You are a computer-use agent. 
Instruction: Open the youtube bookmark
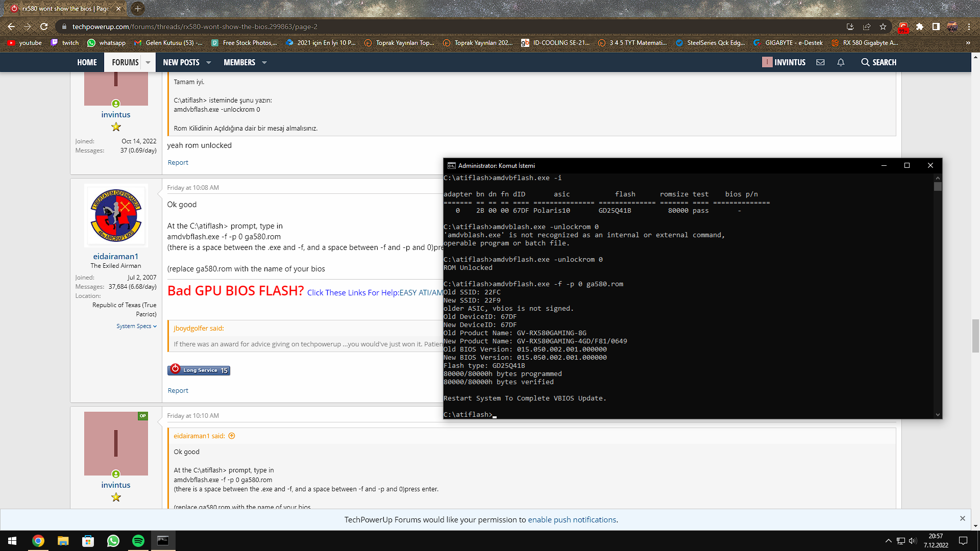click(24, 43)
